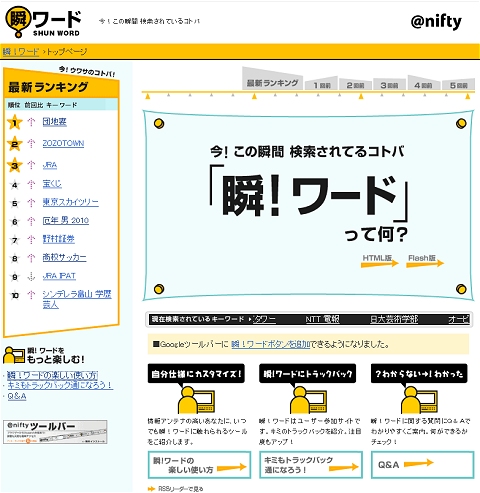This screenshot has width=480, height=493.
Task: Open the 野村証券 keyword link
Action: click(58, 239)
